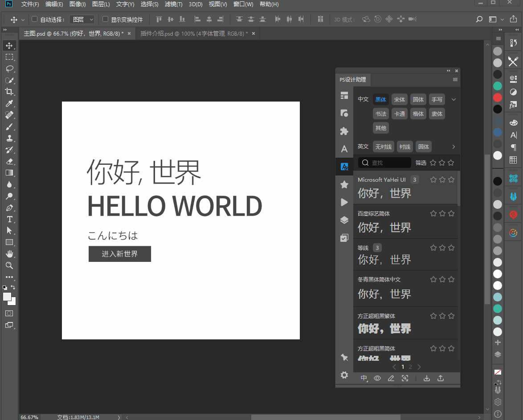
Task: Open the gear settings in PS设计助理 panel
Action: click(x=344, y=375)
